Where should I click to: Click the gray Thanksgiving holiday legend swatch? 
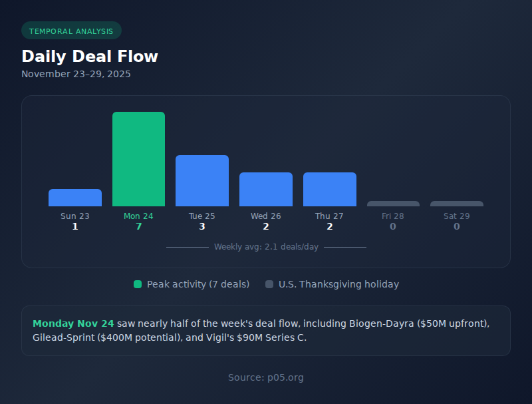269,284
